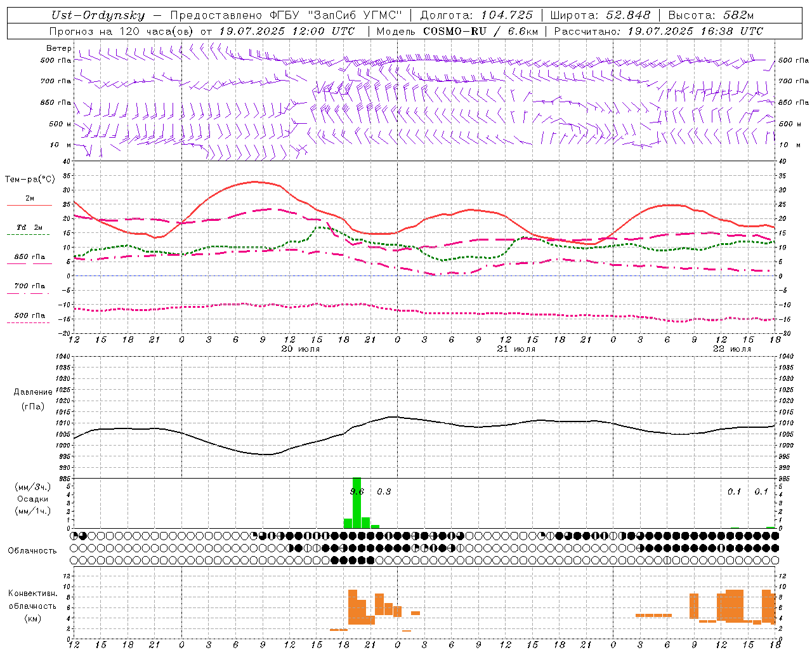812x650 pixels.
Task: Click the tallest orange convective cloud bar near 18h 20 июля
Action: click(x=353, y=607)
